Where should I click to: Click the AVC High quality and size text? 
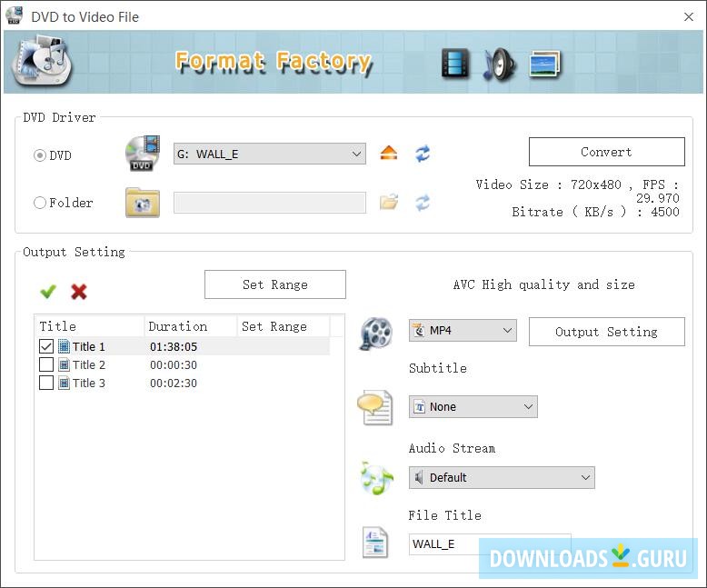click(543, 284)
